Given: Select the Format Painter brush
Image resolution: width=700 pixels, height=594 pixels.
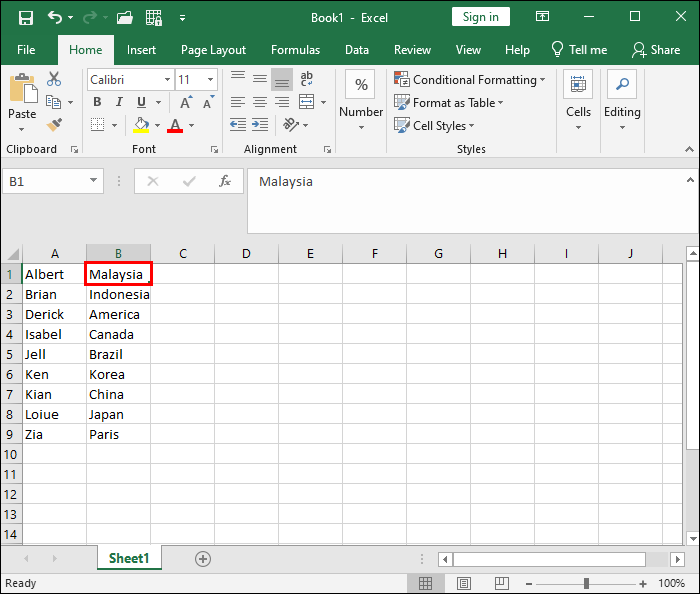Looking at the screenshot, I should [x=54, y=125].
